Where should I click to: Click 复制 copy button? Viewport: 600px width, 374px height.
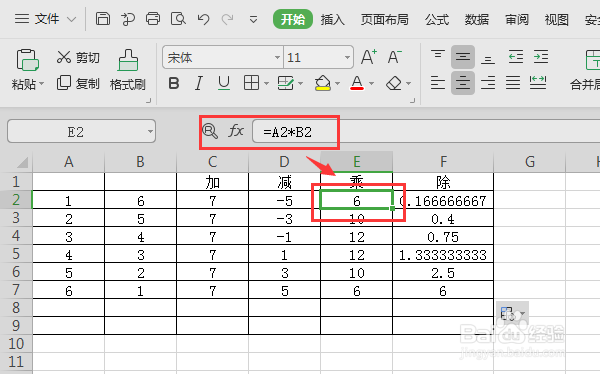pyautogui.click(x=78, y=83)
